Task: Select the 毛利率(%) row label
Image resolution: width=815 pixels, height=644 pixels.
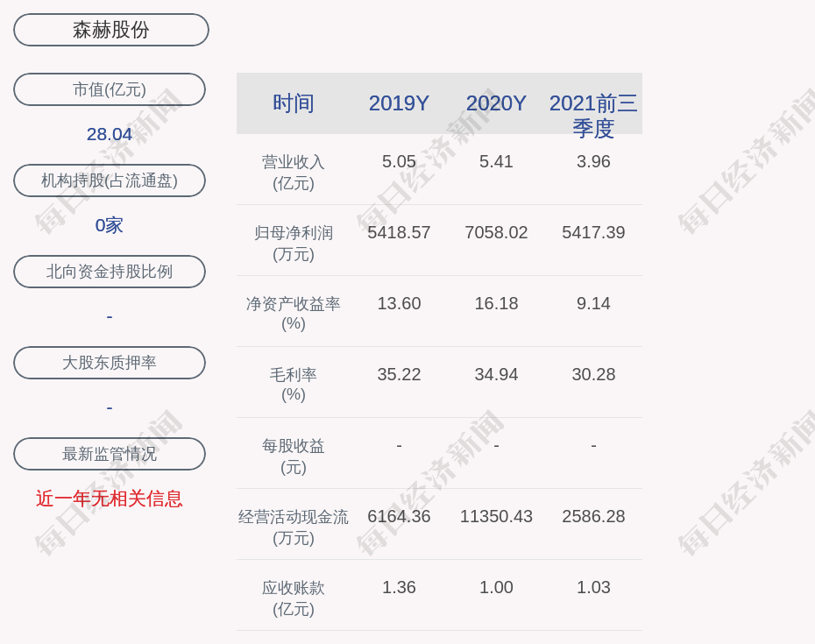Action: pyautogui.click(x=294, y=385)
